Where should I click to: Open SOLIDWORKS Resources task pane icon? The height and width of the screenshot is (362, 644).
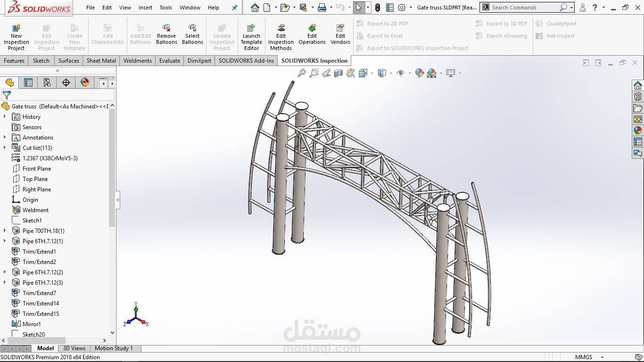tap(638, 85)
